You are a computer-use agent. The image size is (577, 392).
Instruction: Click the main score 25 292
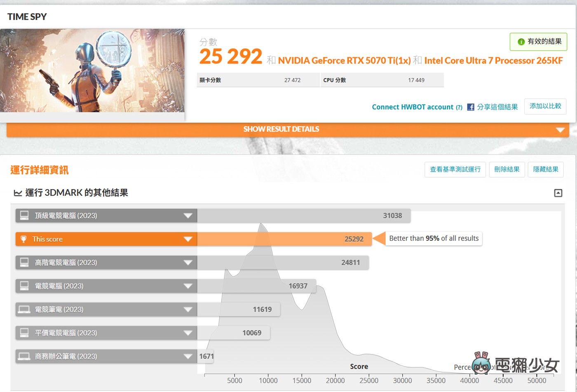click(231, 56)
